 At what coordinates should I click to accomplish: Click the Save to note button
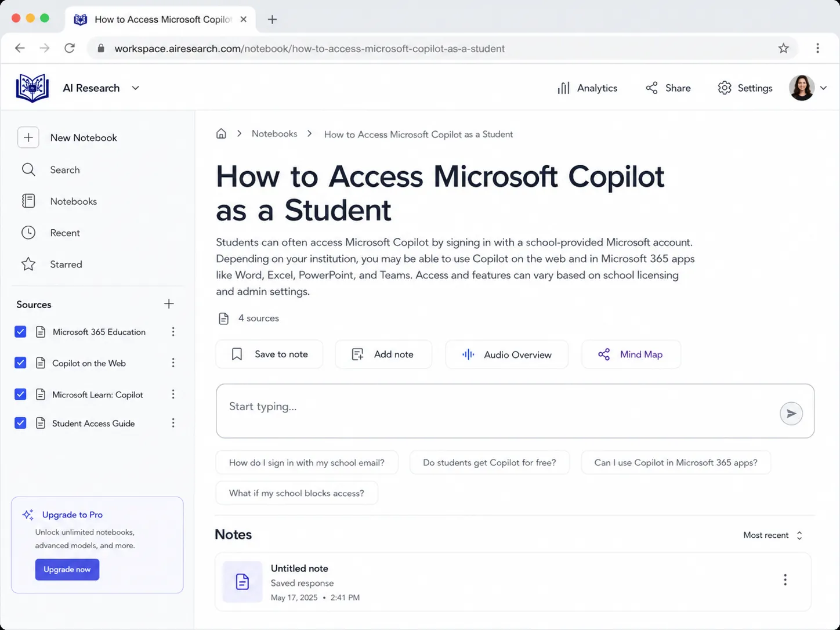269,354
